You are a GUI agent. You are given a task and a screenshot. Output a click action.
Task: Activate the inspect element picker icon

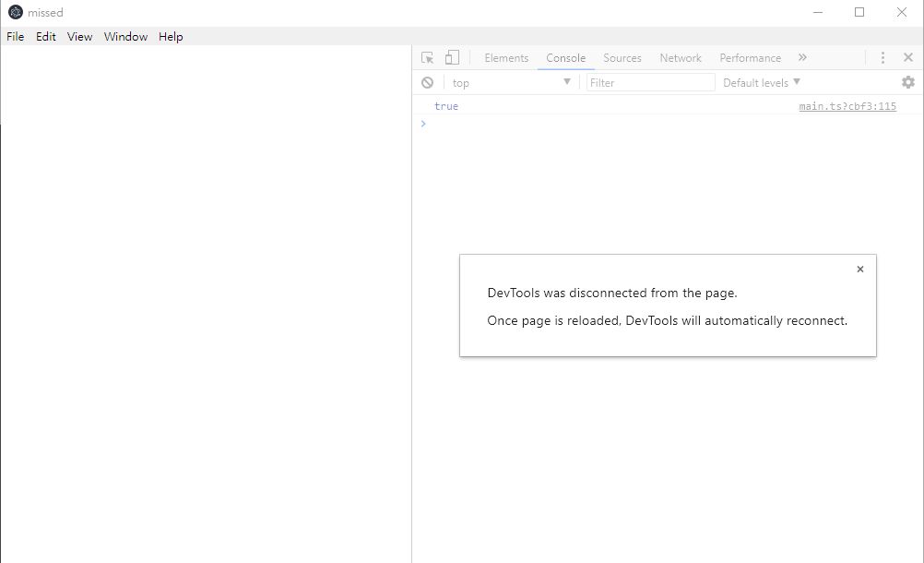(427, 58)
